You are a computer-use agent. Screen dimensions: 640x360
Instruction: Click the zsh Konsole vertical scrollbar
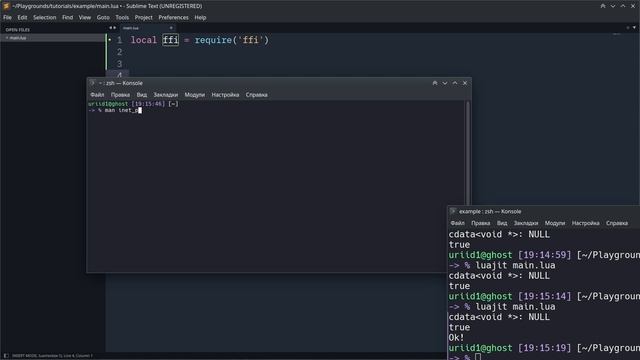468,153
